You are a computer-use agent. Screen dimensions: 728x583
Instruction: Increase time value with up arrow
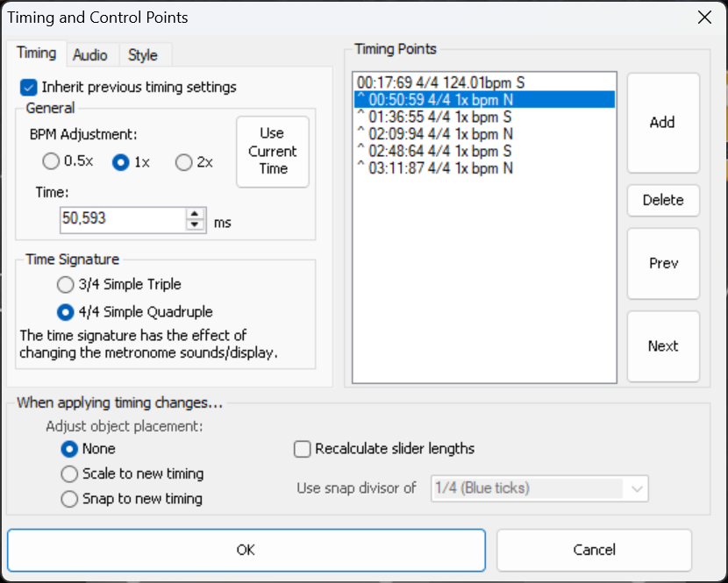(195, 213)
